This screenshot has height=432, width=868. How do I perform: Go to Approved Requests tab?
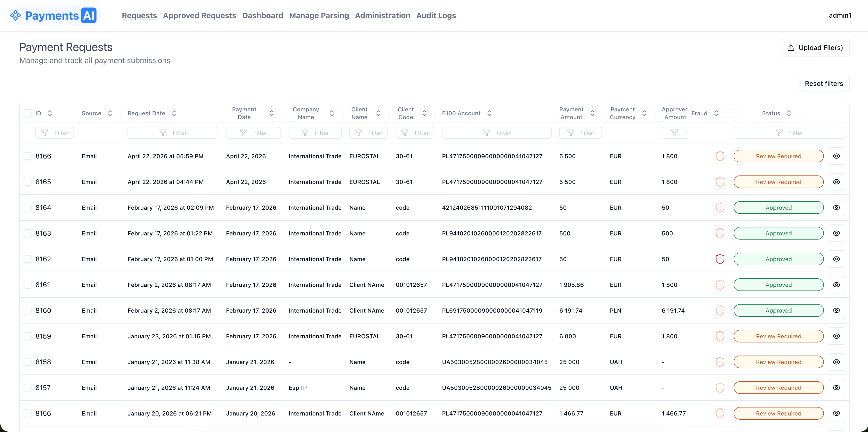(x=200, y=16)
